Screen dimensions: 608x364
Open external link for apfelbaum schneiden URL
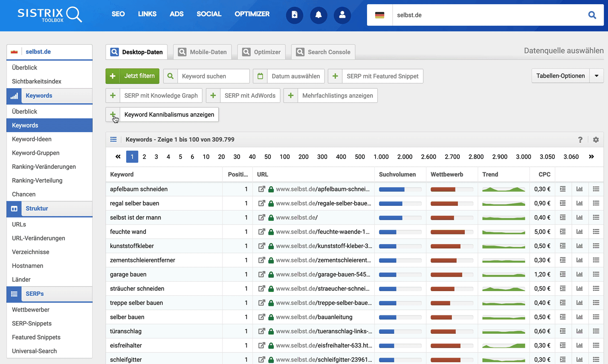[261, 189]
